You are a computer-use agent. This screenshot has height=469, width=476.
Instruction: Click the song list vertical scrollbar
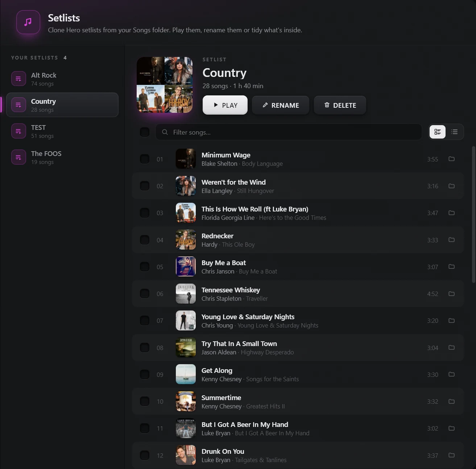(473, 214)
